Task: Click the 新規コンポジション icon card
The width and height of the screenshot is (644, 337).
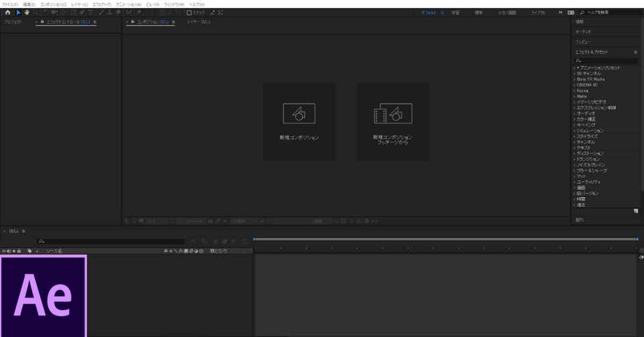Action: [299, 122]
